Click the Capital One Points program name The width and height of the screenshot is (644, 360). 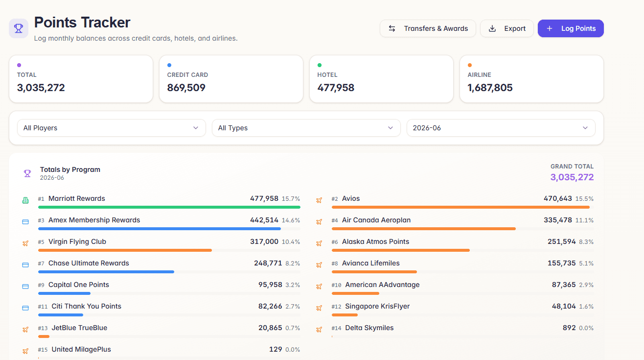click(79, 285)
